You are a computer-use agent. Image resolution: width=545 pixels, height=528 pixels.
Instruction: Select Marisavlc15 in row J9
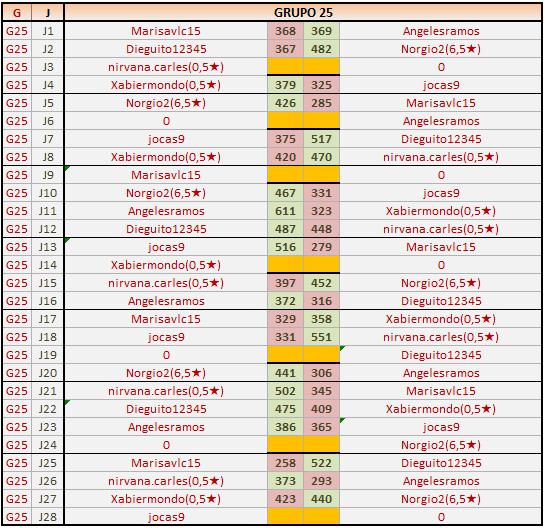[x=166, y=175]
